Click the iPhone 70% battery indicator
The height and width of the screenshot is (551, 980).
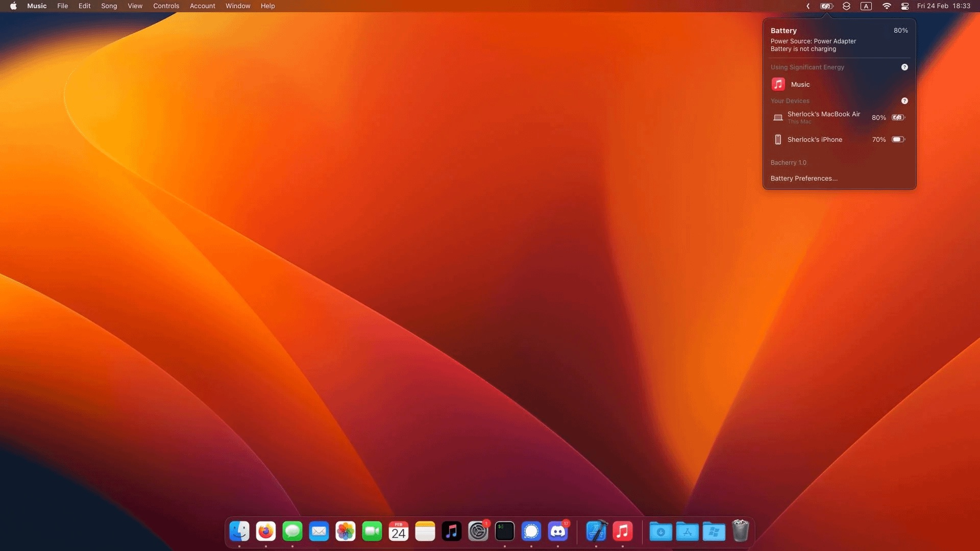tap(898, 139)
